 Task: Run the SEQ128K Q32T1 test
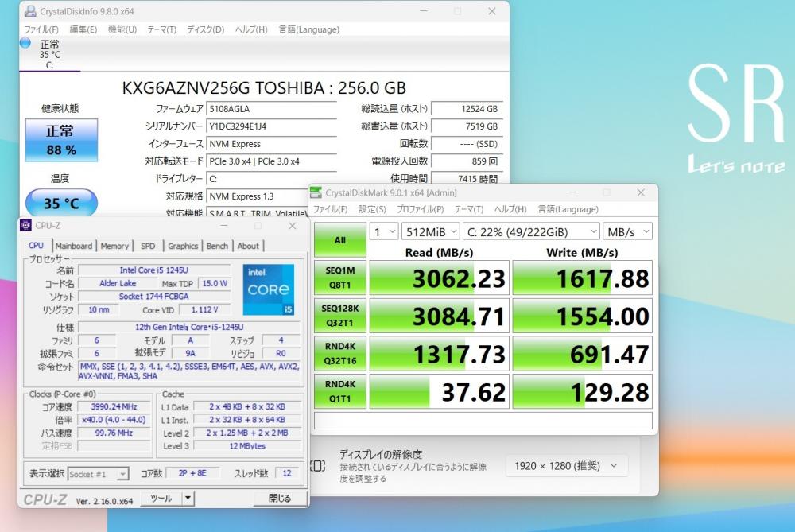click(x=339, y=316)
